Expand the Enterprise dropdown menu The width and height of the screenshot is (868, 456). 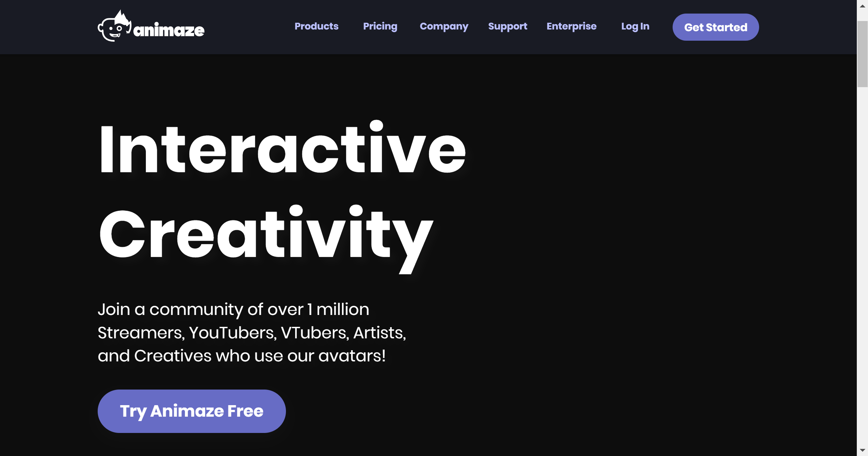coord(571,26)
